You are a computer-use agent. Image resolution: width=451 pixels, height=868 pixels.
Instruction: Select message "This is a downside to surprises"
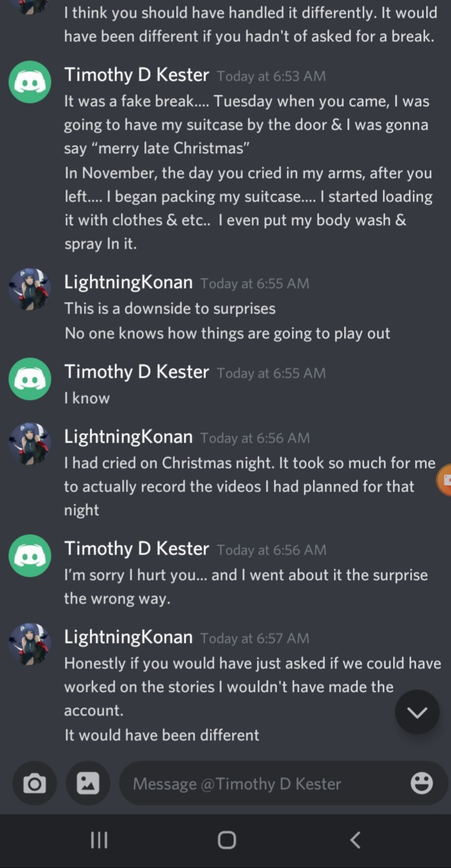tap(170, 308)
